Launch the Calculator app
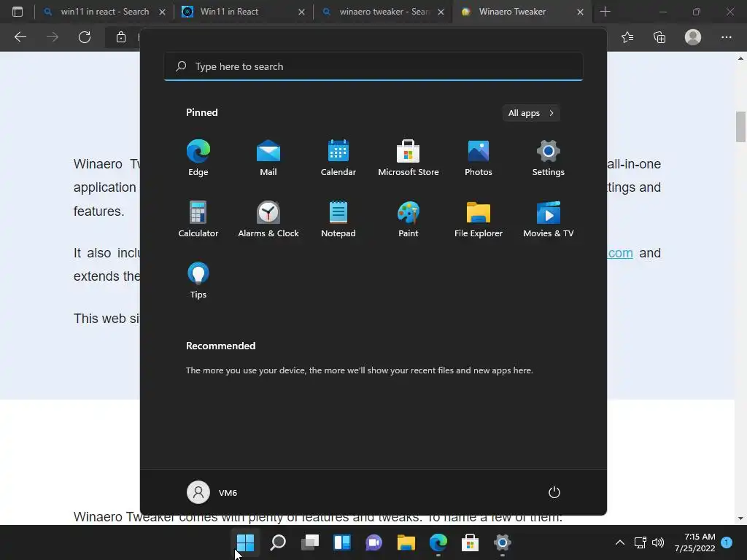747x560 pixels. pyautogui.click(x=198, y=219)
